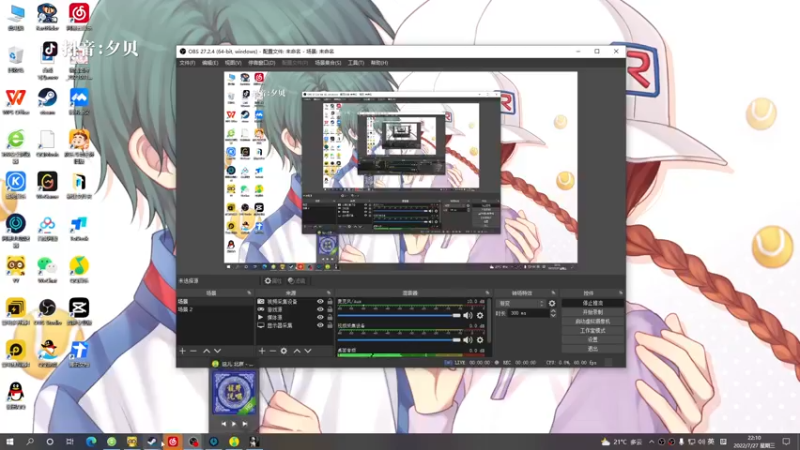Image resolution: width=800 pixels, height=450 pixels.
Task: Open source properties with the gear icon
Action: [284, 351]
